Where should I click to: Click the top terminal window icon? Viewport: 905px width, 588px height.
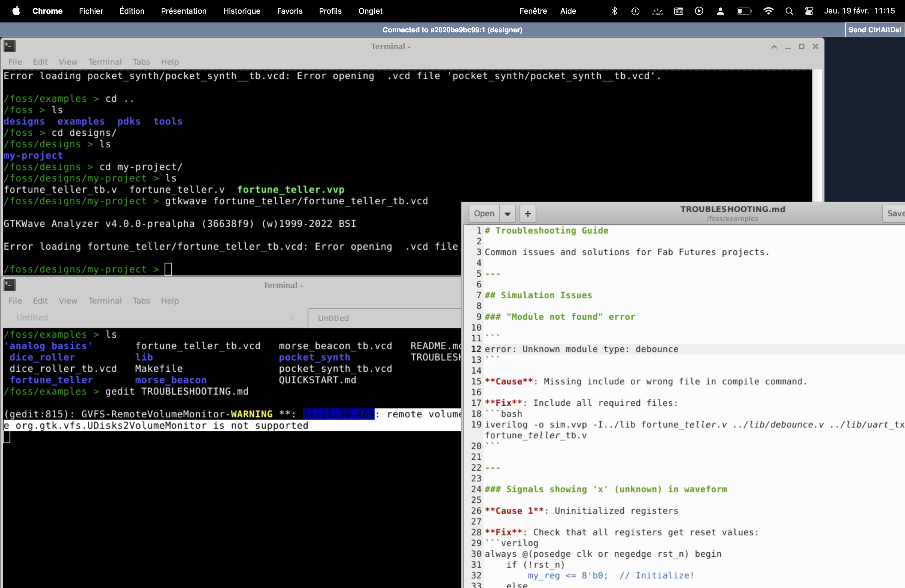coord(10,46)
